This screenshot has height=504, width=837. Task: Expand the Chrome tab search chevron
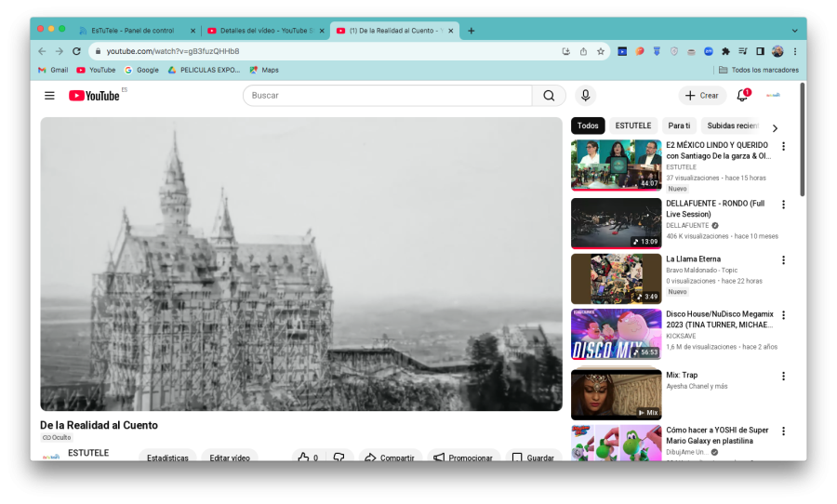(x=794, y=31)
